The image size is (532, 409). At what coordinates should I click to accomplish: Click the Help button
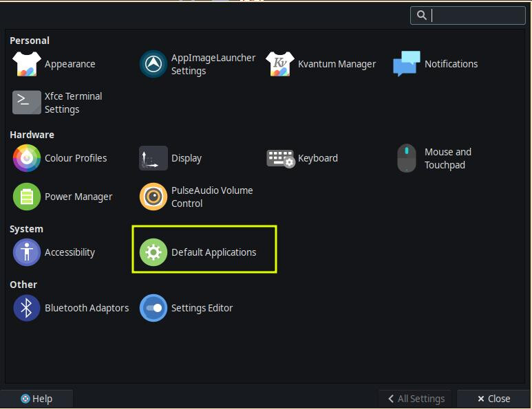pyautogui.click(x=36, y=399)
